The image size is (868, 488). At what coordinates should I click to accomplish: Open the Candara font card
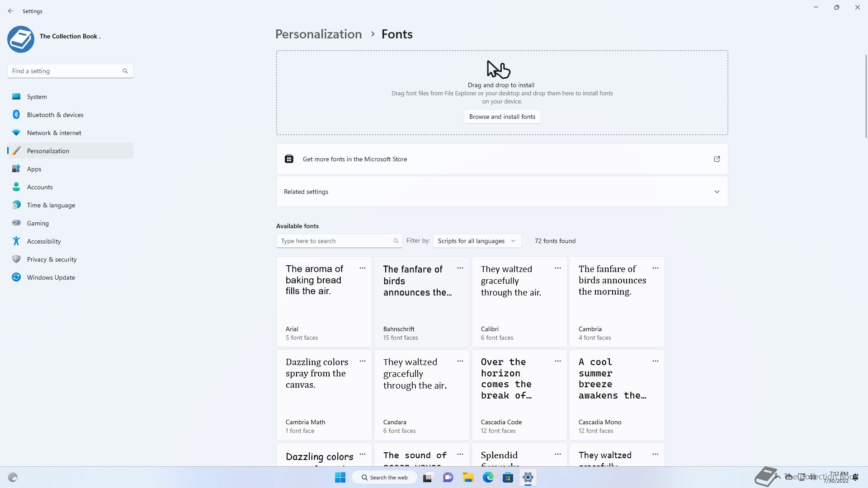(x=422, y=395)
